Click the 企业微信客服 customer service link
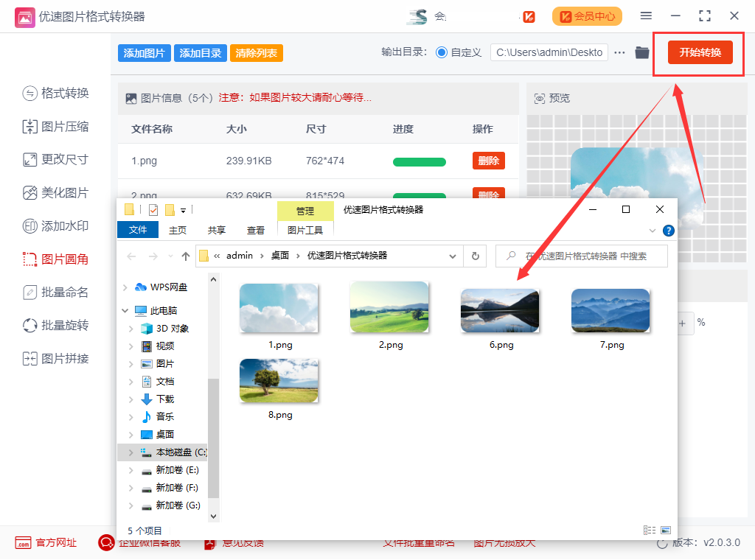 tap(139, 542)
